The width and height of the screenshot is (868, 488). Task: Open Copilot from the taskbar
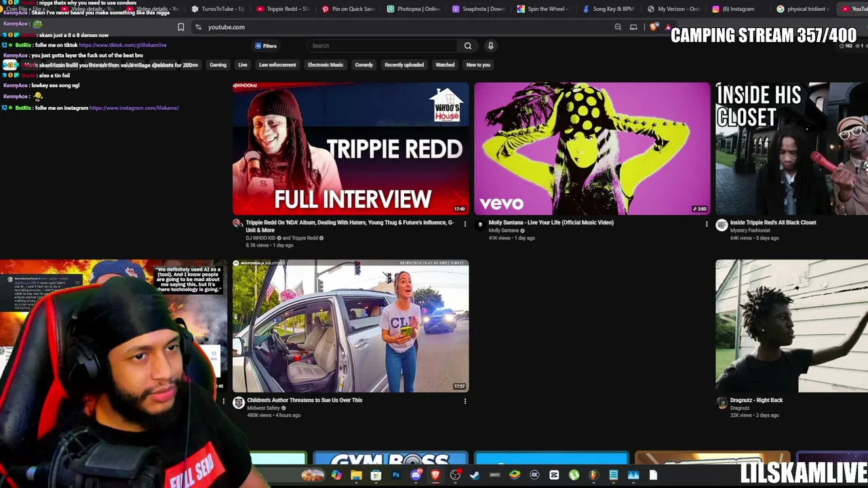click(336, 475)
